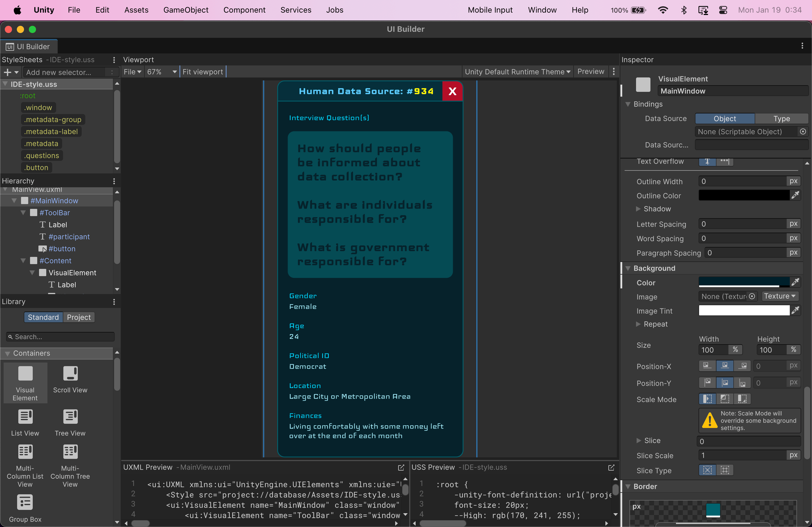This screenshot has height=527, width=812.
Task: Pop out the USS Preview pane
Action: coord(611,468)
